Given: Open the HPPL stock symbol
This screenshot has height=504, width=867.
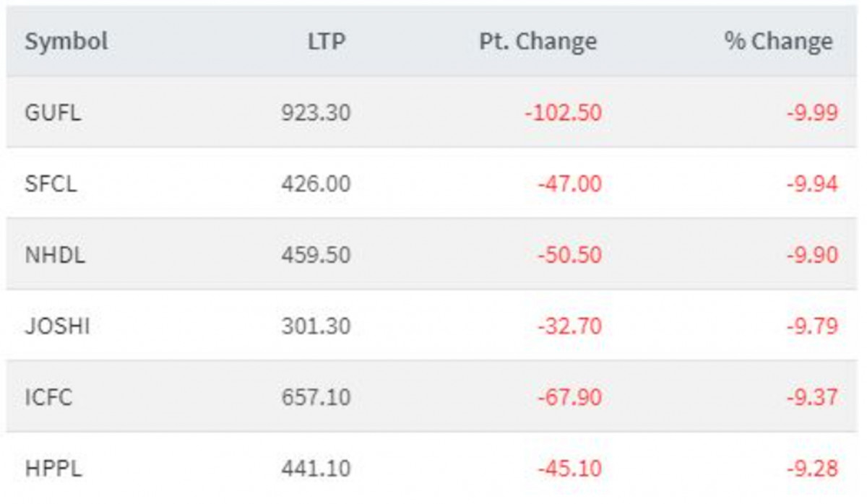Looking at the screenshot, I should (53, 469).
